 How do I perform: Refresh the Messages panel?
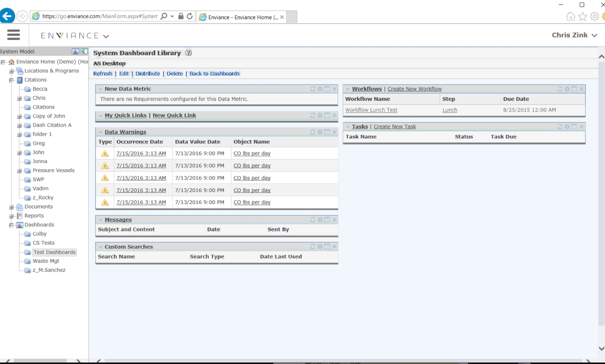pos(313,220)
